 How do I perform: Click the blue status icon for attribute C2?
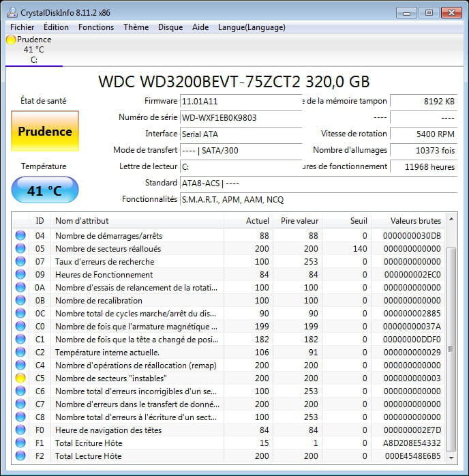20,352
